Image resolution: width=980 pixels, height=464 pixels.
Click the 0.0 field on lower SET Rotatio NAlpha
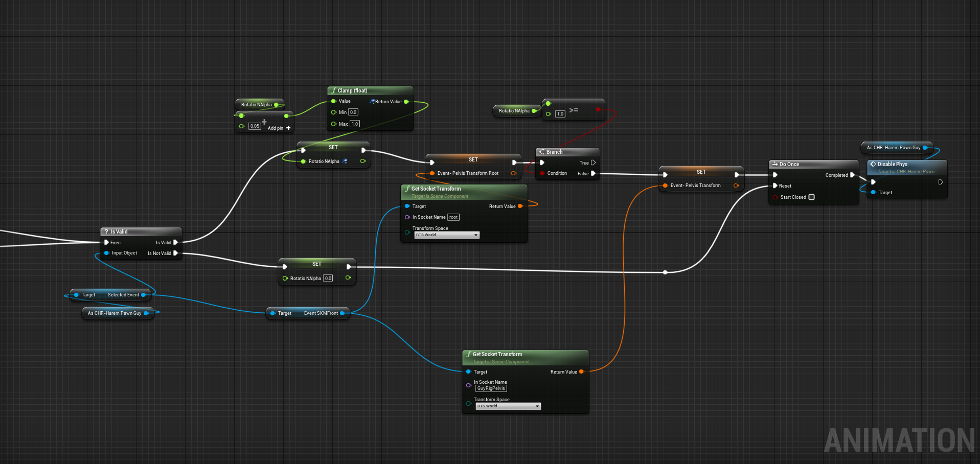tap(328, 279)
